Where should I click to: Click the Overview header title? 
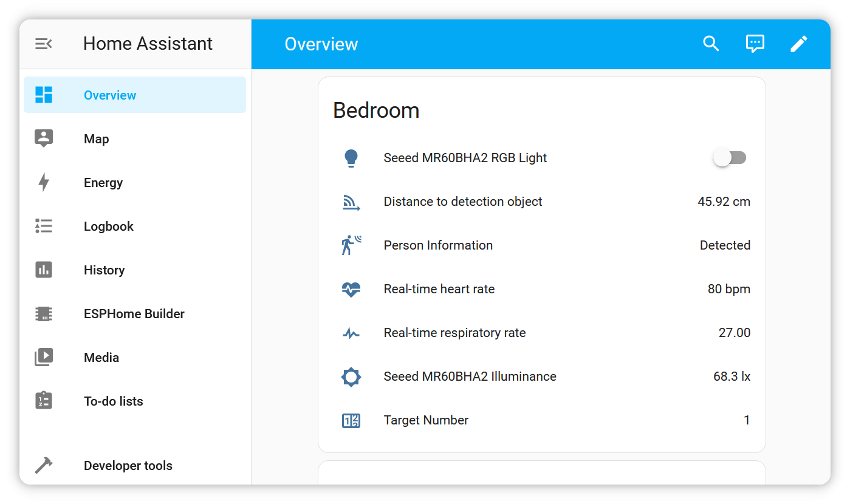[321, 44]
